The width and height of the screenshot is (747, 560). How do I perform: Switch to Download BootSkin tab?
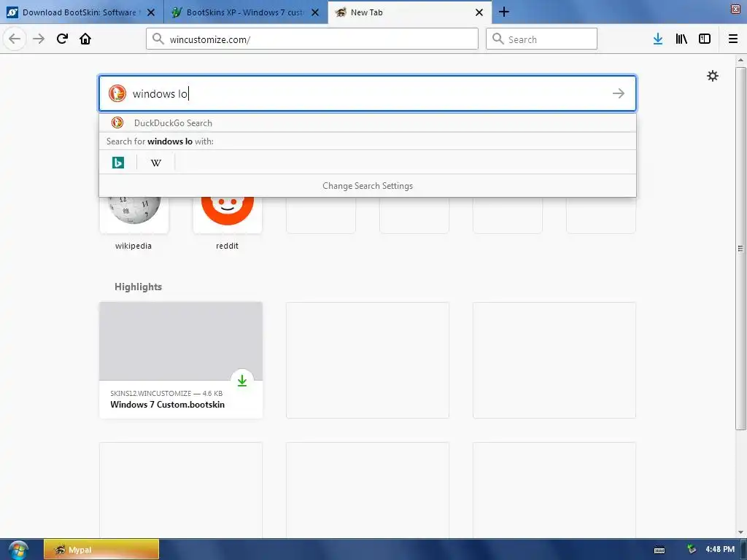82,12
